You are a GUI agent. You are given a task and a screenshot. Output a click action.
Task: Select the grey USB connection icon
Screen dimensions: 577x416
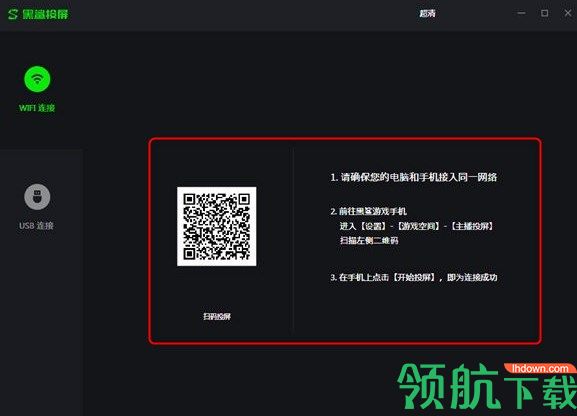(37, 197)
